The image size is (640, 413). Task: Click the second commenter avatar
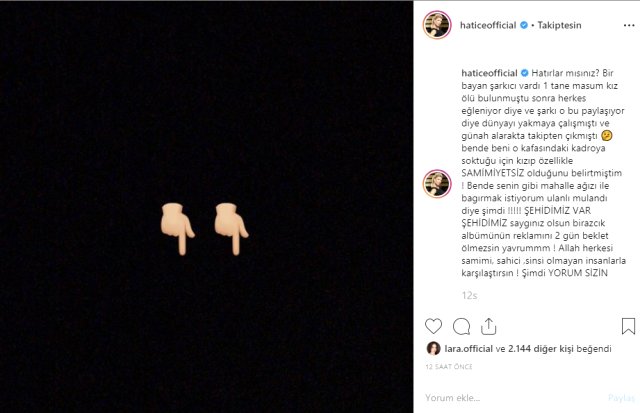point(436,182)
